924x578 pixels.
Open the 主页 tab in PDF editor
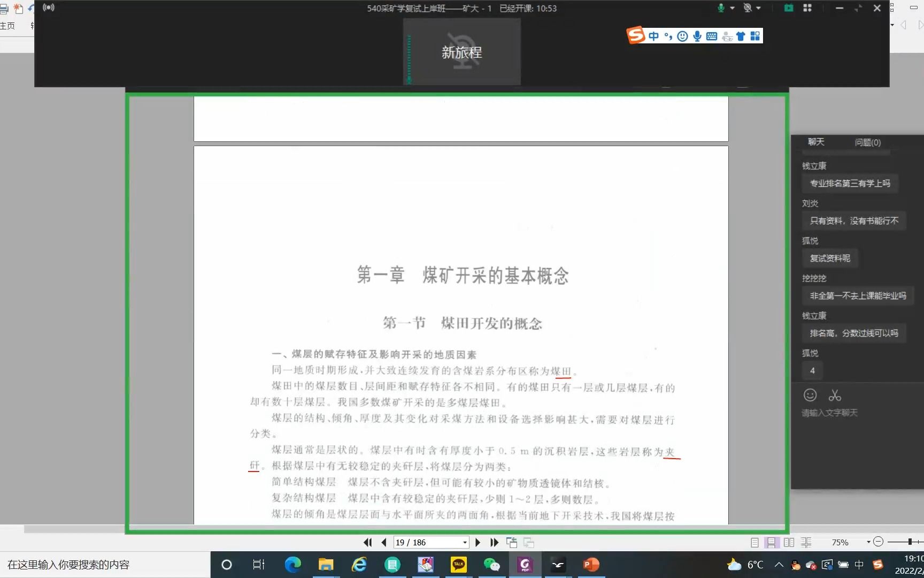click(x=7, y=26)
